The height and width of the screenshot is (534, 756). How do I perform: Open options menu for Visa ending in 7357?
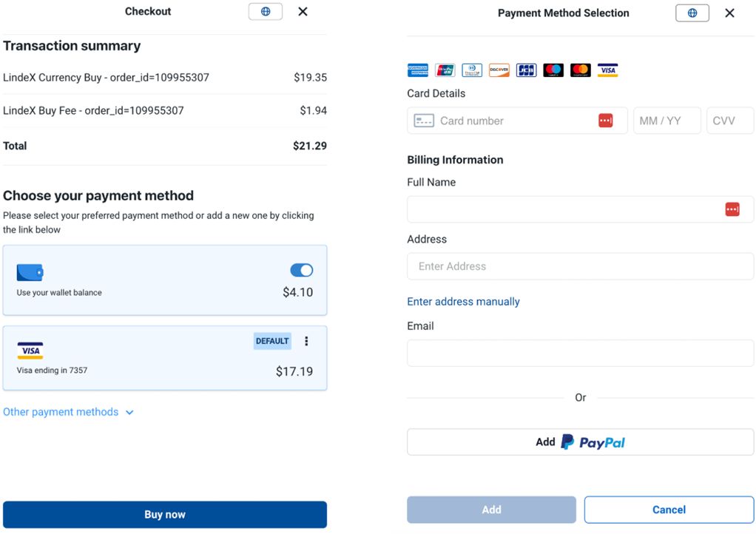pos(307,341)
